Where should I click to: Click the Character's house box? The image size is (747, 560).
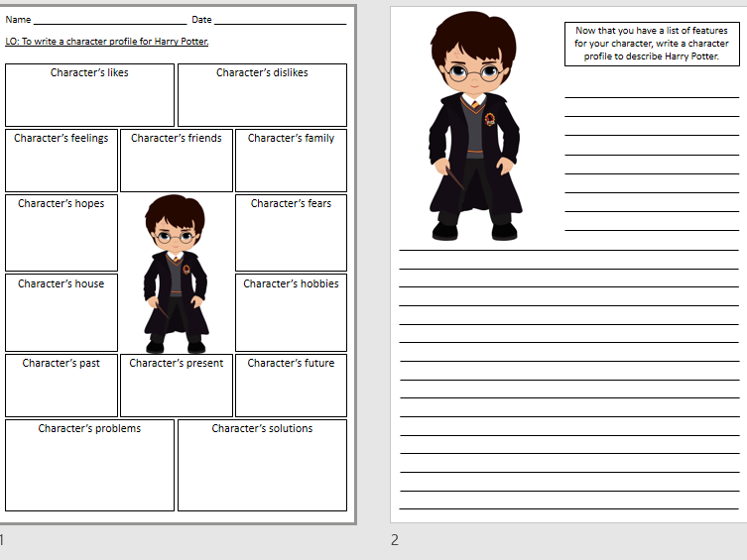pos(61,312)
